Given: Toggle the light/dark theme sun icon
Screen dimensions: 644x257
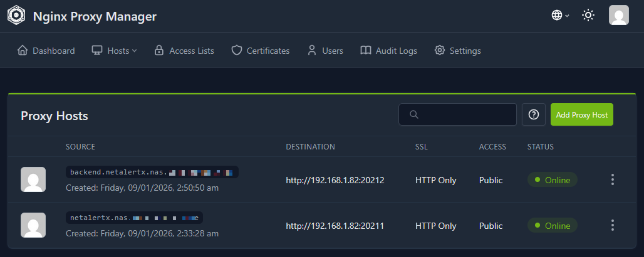Looking at the screenshot, I should tap(588, 16).
